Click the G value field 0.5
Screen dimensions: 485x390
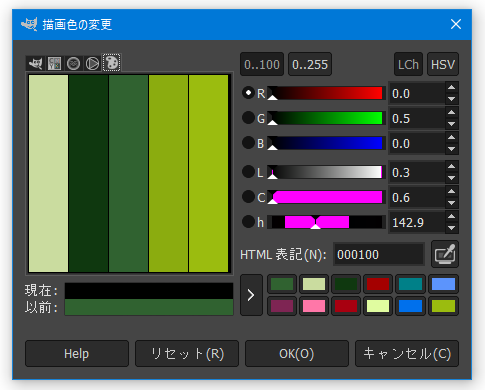(417, 118)
